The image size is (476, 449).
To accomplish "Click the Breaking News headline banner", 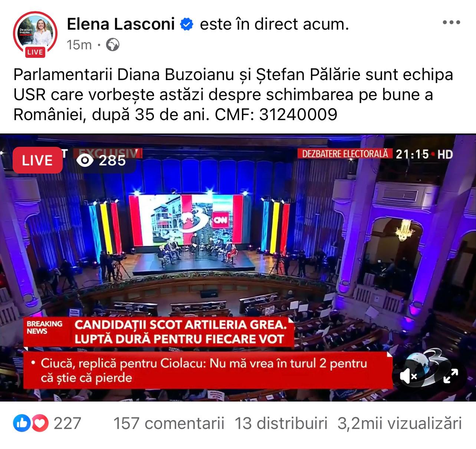I will coord(159,332).
